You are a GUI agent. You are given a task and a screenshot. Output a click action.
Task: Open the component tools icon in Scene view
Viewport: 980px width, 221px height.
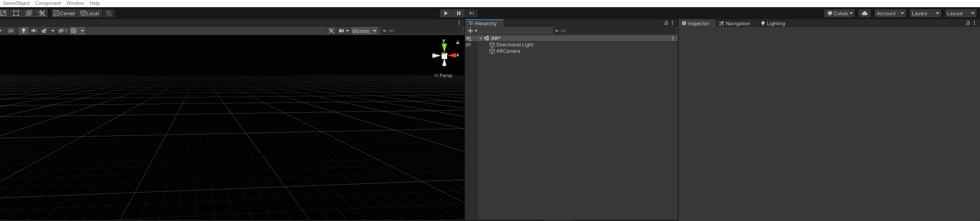(331, 31)
